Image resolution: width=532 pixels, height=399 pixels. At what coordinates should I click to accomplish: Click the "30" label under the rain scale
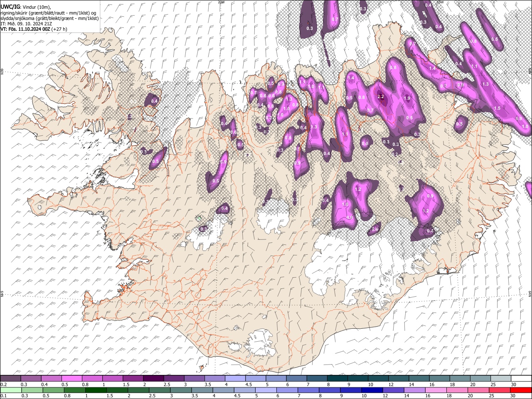tap(513, 396)
